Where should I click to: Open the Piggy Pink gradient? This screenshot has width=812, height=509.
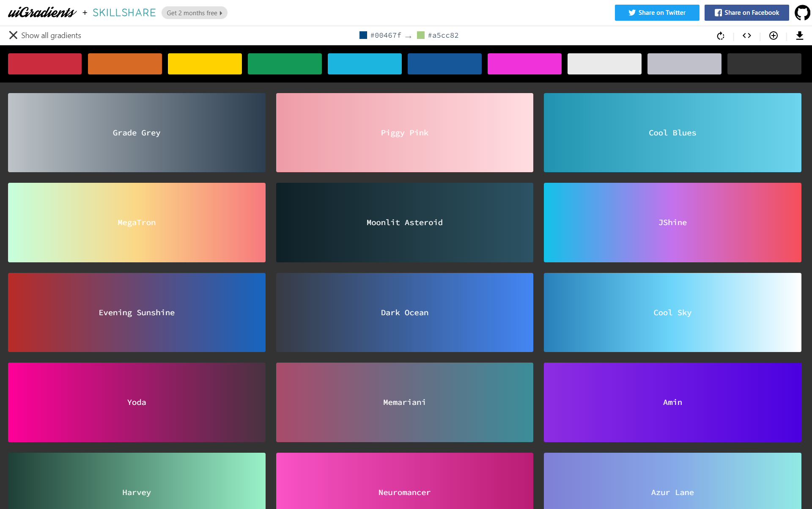tap(404, 133)
